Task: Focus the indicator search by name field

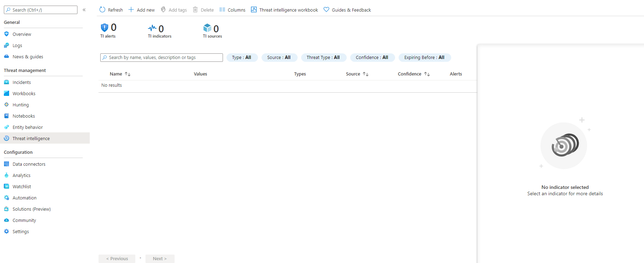Action: click(162, 58)
